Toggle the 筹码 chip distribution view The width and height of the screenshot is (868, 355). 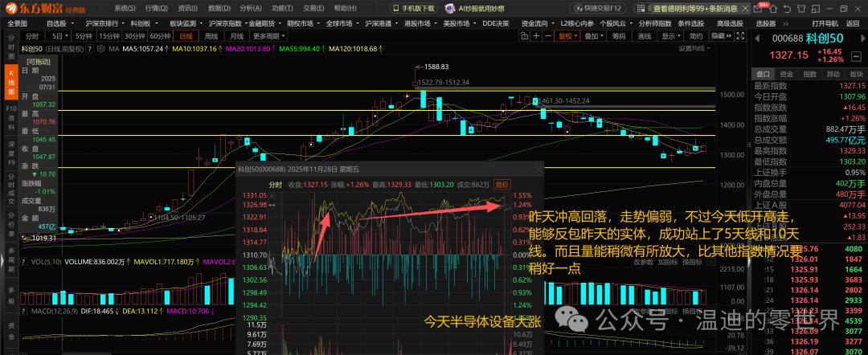(619, 36)
